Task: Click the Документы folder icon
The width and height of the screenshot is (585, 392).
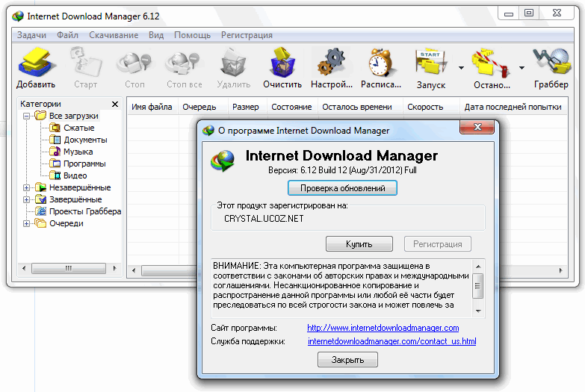Action: (x=55, y=140)
